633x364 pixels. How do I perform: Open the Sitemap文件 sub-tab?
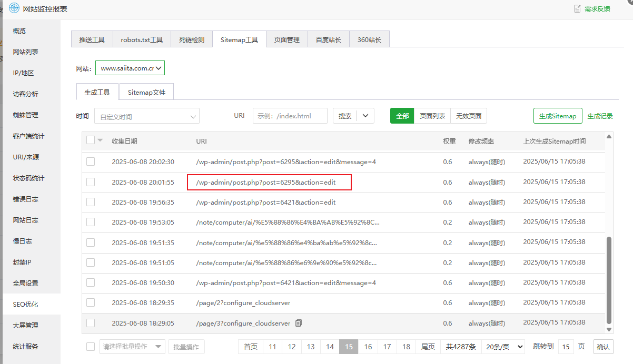pos(146,92)
